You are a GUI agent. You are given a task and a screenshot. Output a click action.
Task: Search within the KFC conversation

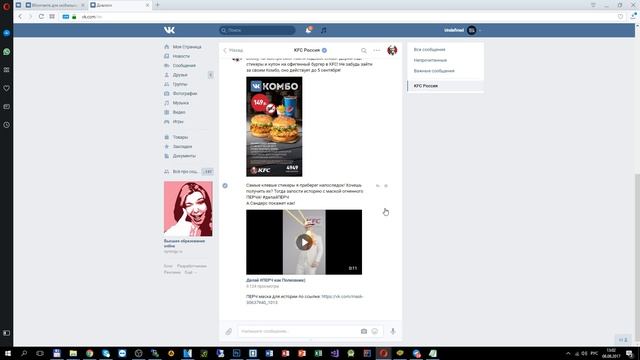[x=364, y=50]
